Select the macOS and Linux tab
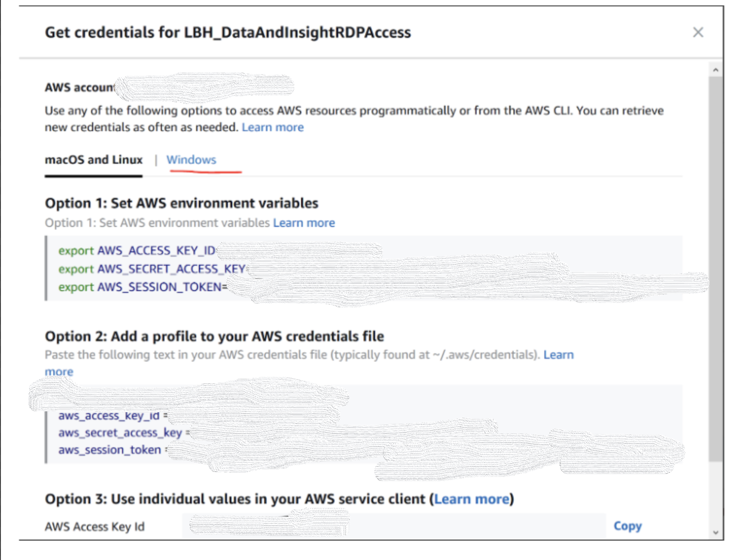731x560 pixels. tap(94, 160)
